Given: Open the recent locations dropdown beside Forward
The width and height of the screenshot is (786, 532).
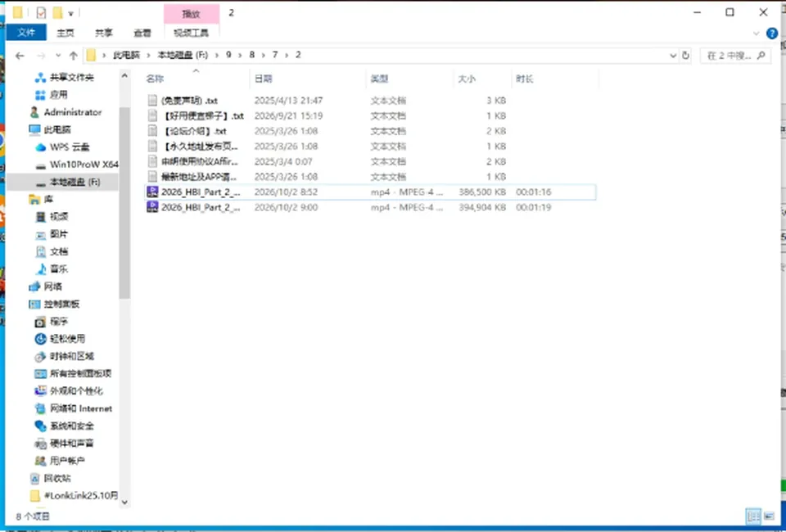Looking at the screenshot, I should pyautogui.click(x=58, y=56).
